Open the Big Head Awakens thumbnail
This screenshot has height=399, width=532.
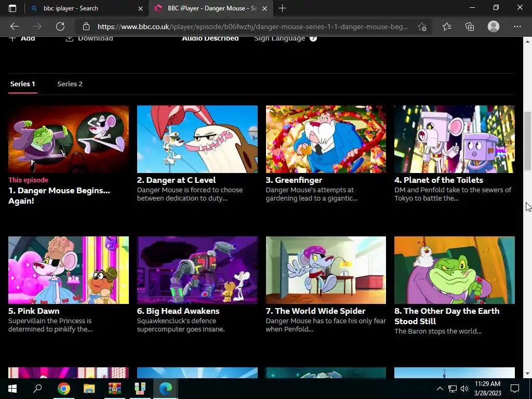[x=197, y=270]
